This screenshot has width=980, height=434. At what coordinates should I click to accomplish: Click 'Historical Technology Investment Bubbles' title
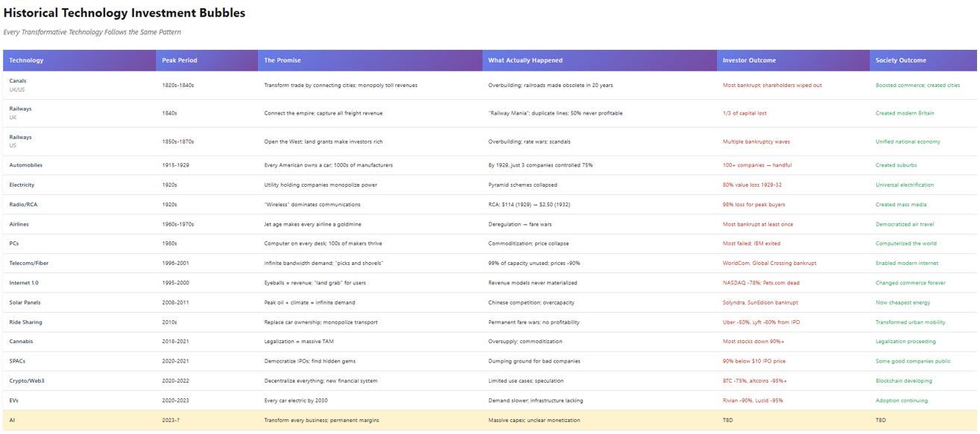coord(124,13)
